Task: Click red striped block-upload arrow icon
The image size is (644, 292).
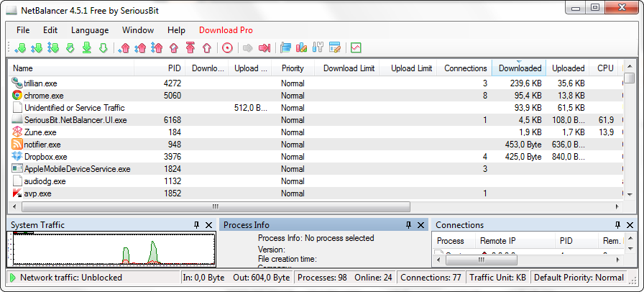Action: 174,47
